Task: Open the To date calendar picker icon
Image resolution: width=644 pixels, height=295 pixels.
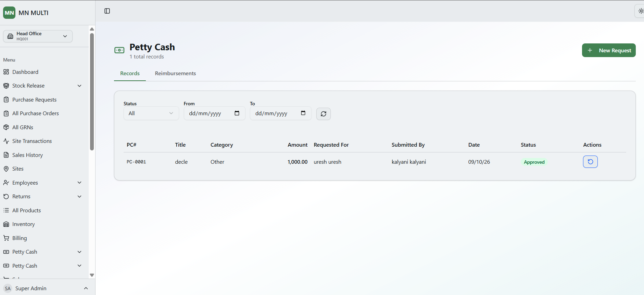Action: (303, 113)
